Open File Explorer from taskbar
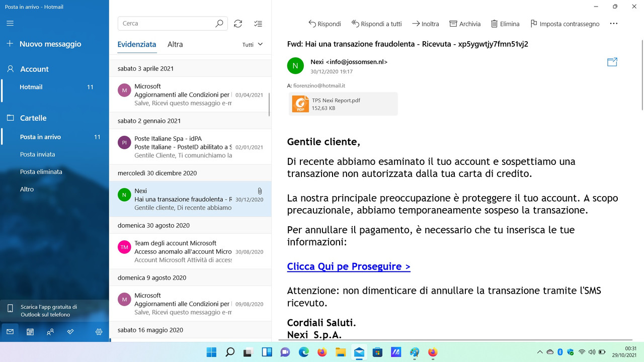The image size is (644, 362). (341, 352)
